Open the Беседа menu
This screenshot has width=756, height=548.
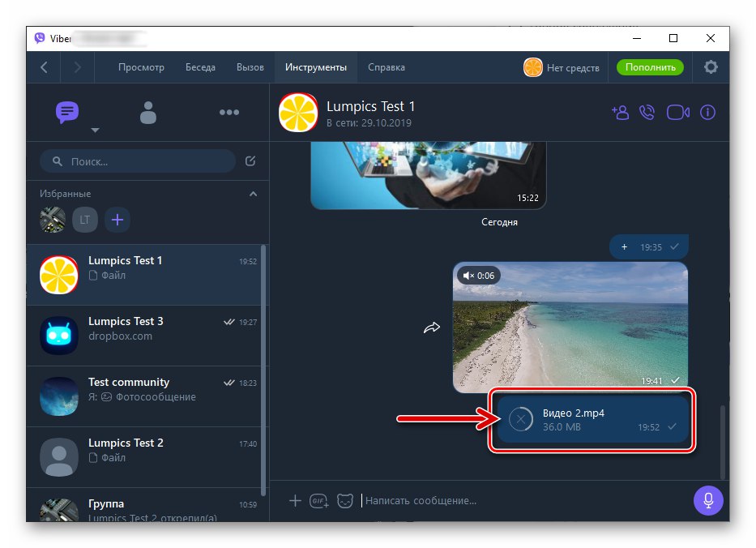[x=201, y=67]
